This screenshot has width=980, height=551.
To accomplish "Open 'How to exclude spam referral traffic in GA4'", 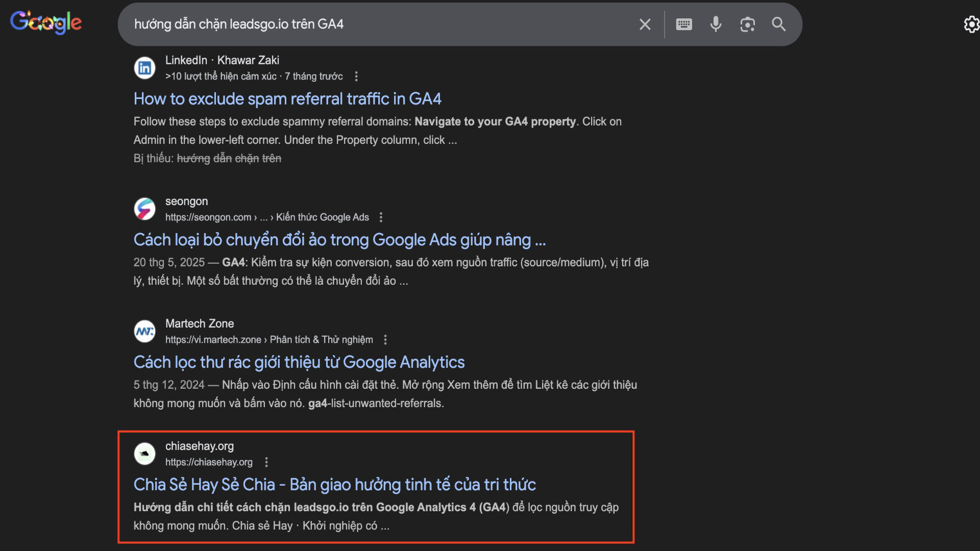I will point(287,98).
